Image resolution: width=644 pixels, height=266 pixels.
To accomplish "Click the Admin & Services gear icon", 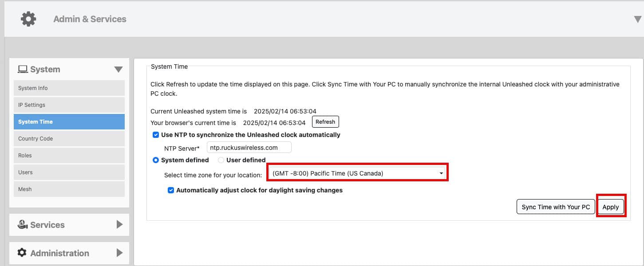I will (28, 19).
